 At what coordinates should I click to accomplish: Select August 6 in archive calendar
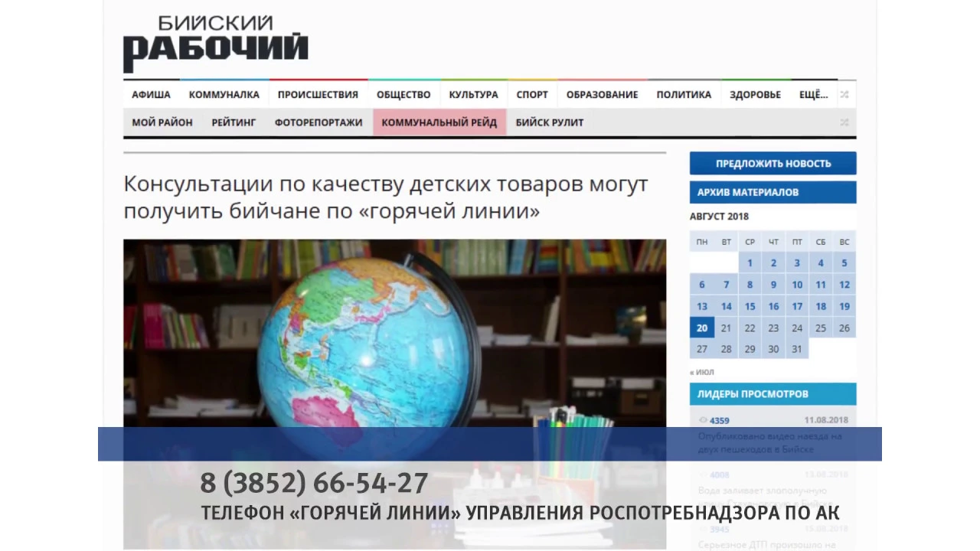[702, 285]
